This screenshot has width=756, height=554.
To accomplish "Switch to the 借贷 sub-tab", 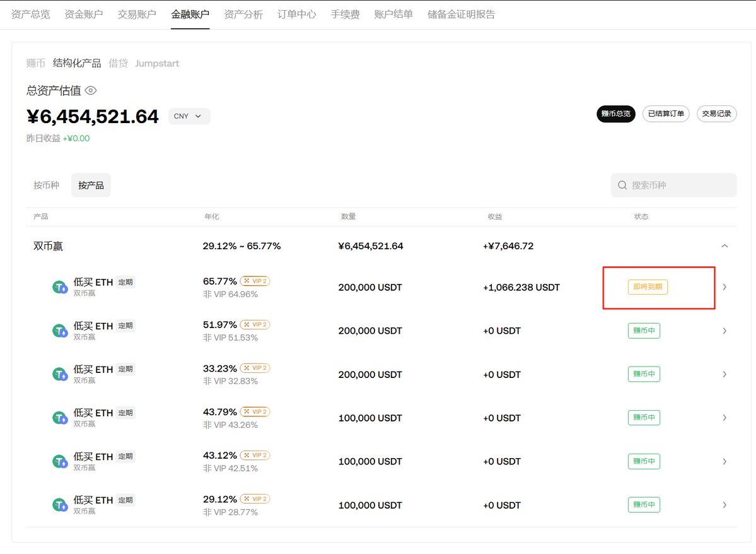I will point(118,63).
